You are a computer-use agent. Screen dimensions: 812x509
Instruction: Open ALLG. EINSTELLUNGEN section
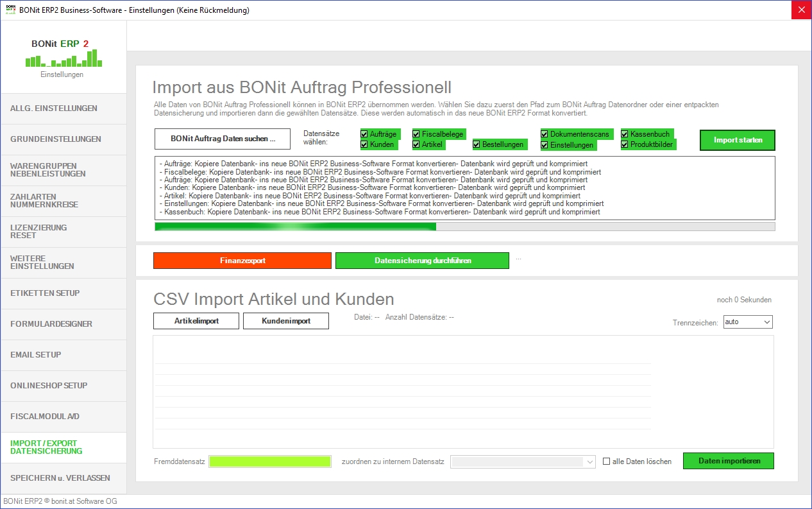(x=63, y=108)
